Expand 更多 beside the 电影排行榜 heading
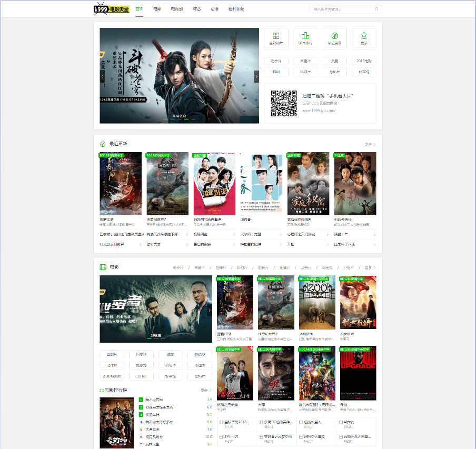Image resolution: width=476 pixels, height=449 pixels. (x=206, y=390)
